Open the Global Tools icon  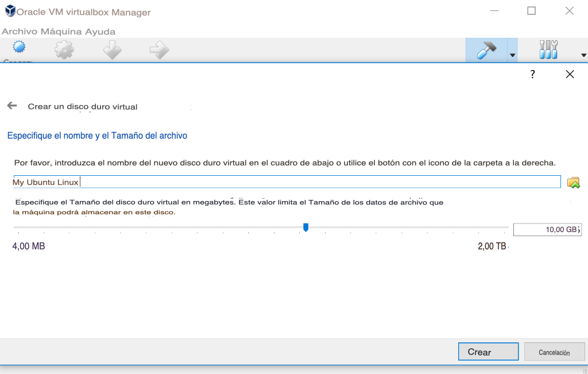coord(548,49)
